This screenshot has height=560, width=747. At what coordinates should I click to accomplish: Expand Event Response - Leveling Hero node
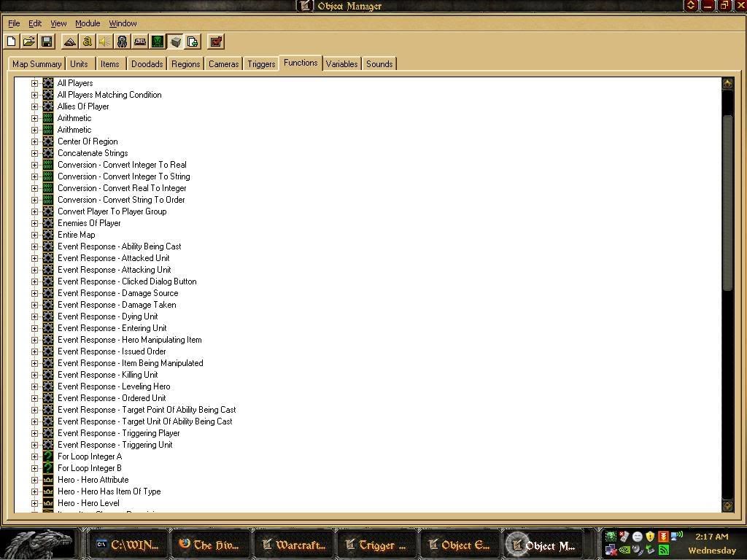click(x=34, y=386)
